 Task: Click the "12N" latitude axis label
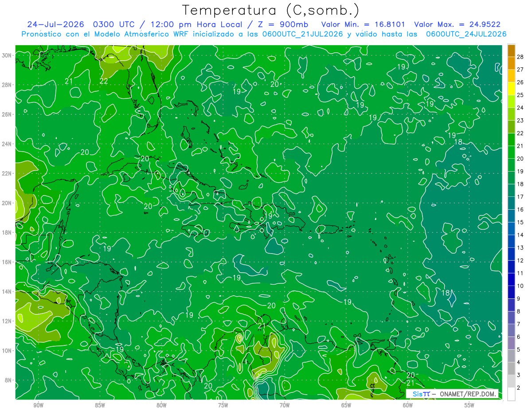(7, 321)
